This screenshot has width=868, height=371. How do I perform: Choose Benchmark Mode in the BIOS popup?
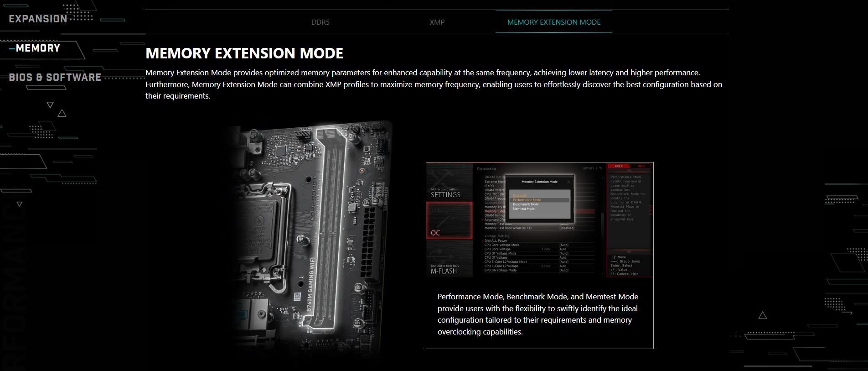[526, 204]
